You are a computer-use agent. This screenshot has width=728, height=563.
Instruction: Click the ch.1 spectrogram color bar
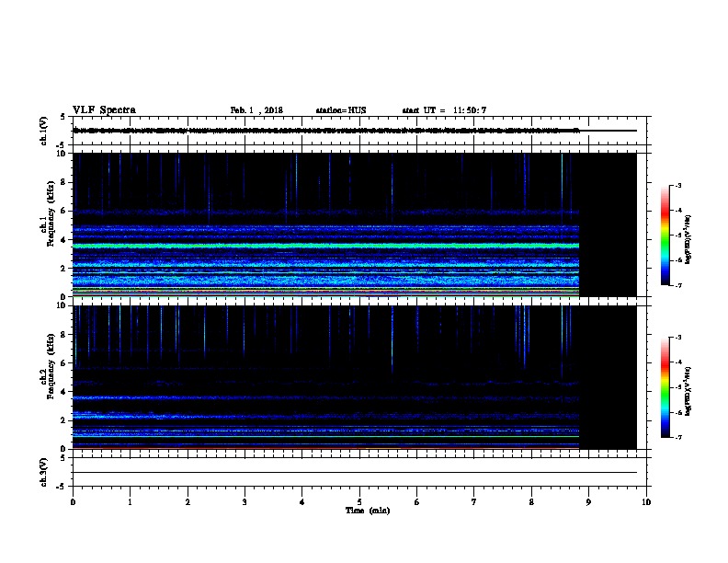click(x=665, y=236)
